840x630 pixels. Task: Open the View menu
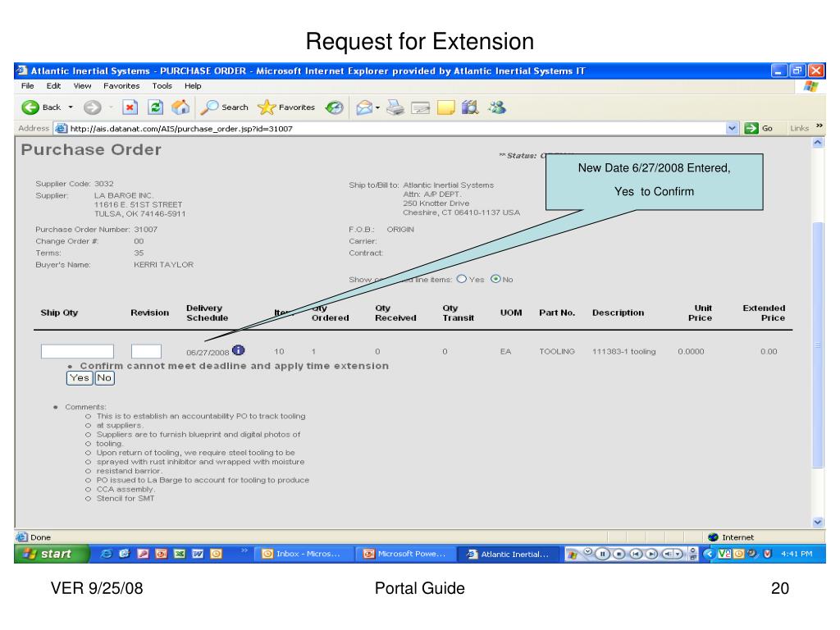[83, 85]
